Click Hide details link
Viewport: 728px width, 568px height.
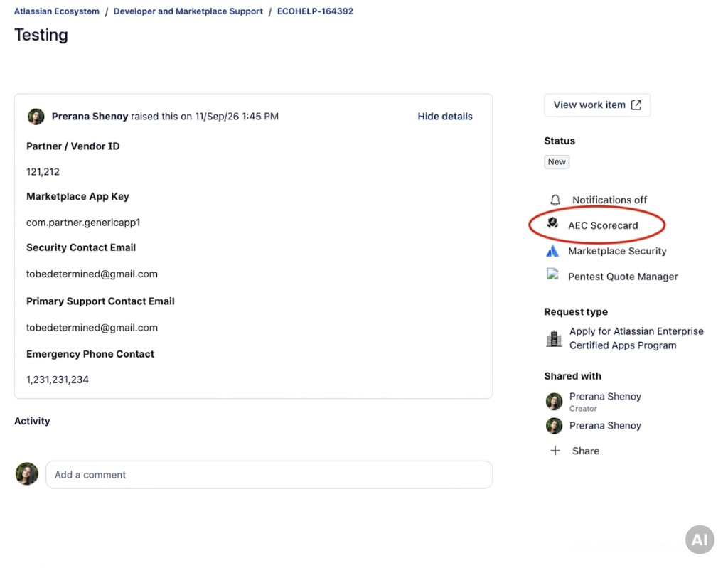click(445, 117)
